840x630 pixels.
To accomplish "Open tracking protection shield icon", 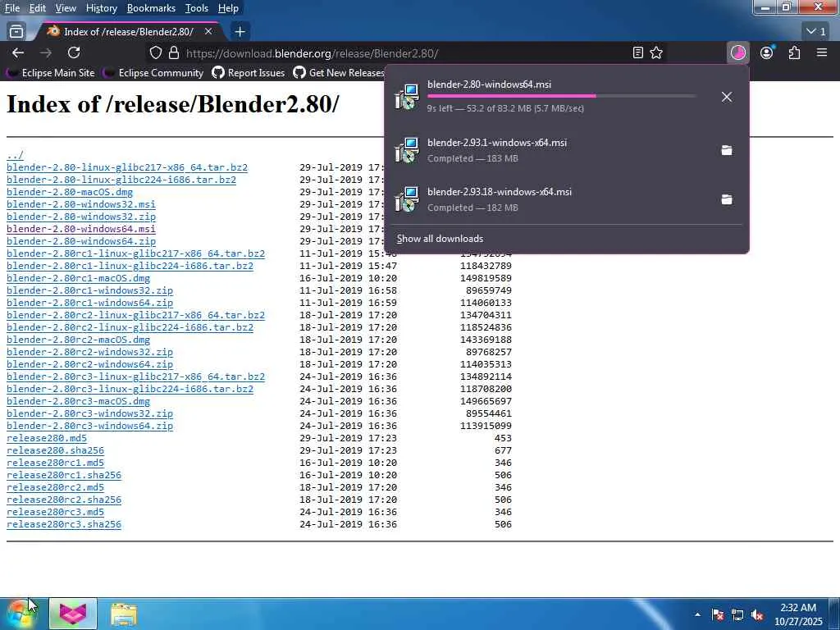I will [155, 53].
